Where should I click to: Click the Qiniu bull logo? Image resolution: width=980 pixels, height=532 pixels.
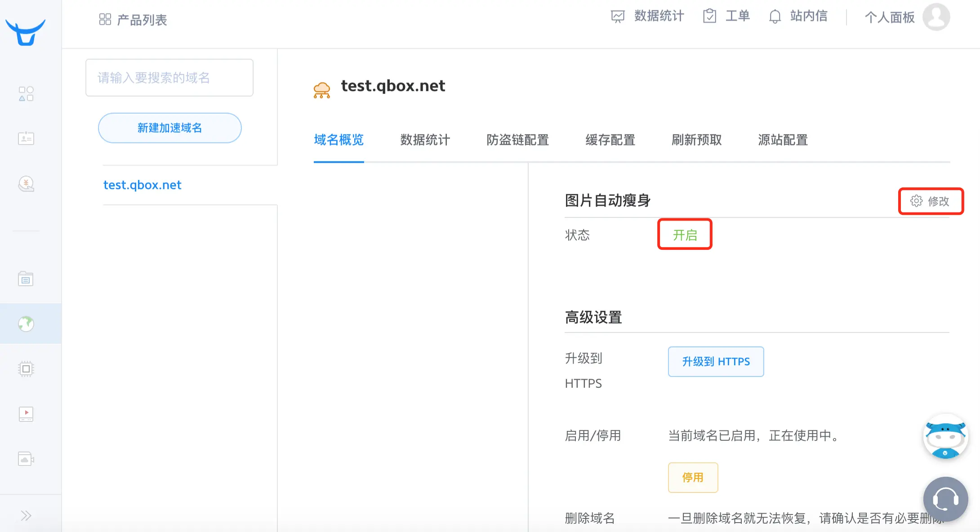pyautogui.click(x=25, y=32)
